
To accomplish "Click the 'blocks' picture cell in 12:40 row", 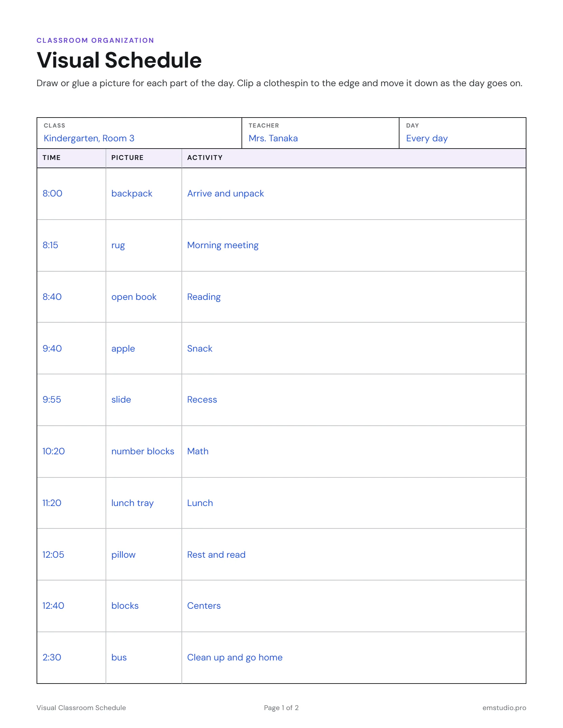I will coord(144,606).
